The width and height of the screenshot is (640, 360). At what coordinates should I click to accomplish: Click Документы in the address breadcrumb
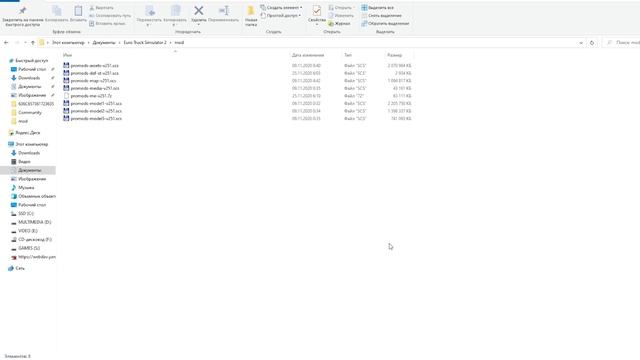tap(104, 42)
